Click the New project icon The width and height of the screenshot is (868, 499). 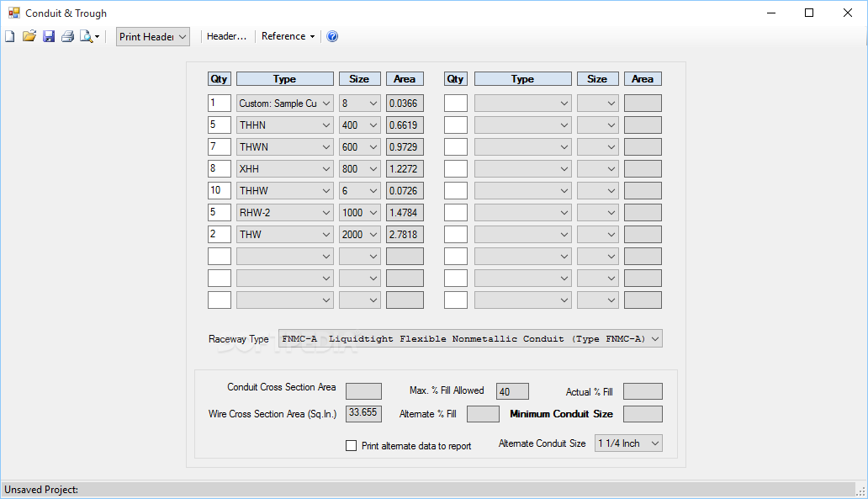pyautogui.click(x=10, y=36)
